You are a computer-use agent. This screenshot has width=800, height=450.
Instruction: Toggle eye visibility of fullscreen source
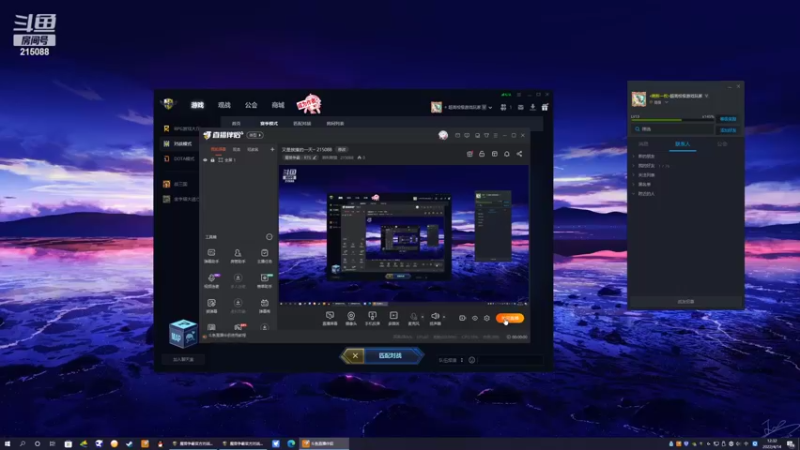pyautogui.click(x=206, y=160)
